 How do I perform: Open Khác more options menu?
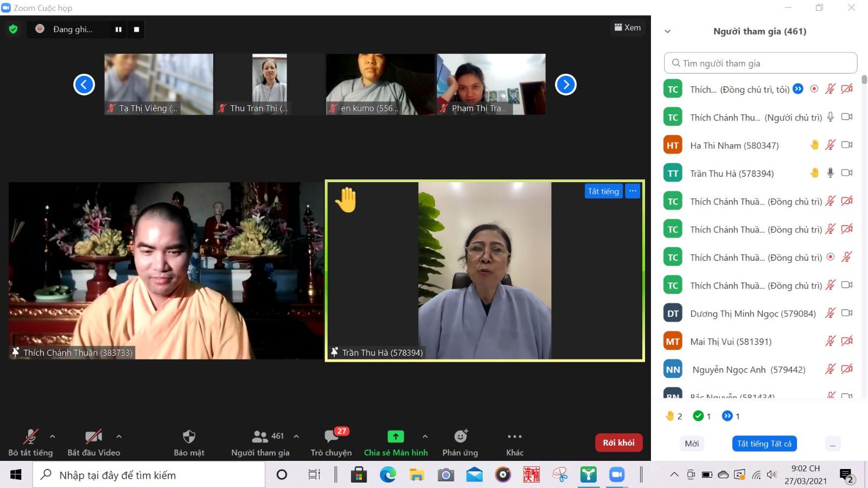click(515, 443)
